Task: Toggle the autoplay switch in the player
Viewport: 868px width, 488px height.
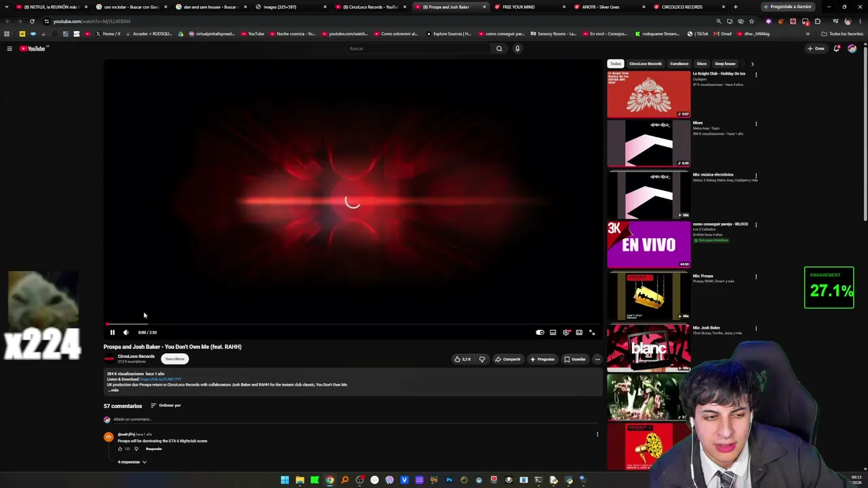Action: coord(540,332)
